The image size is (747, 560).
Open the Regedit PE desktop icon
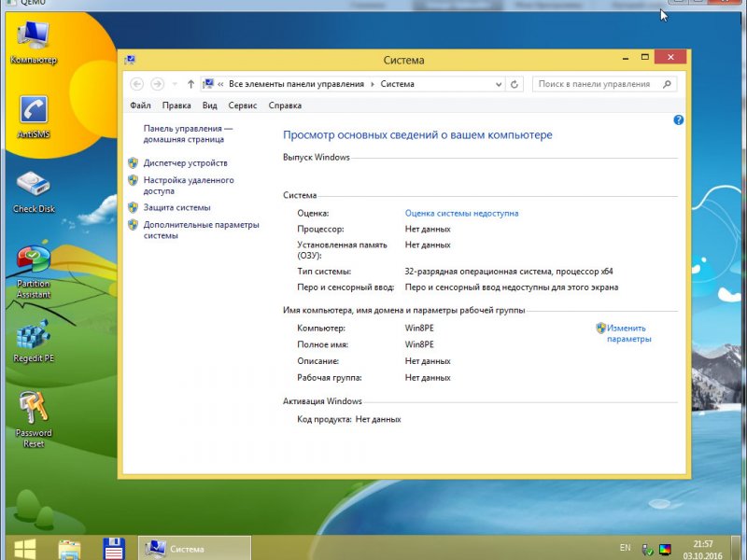pos(34,341)
